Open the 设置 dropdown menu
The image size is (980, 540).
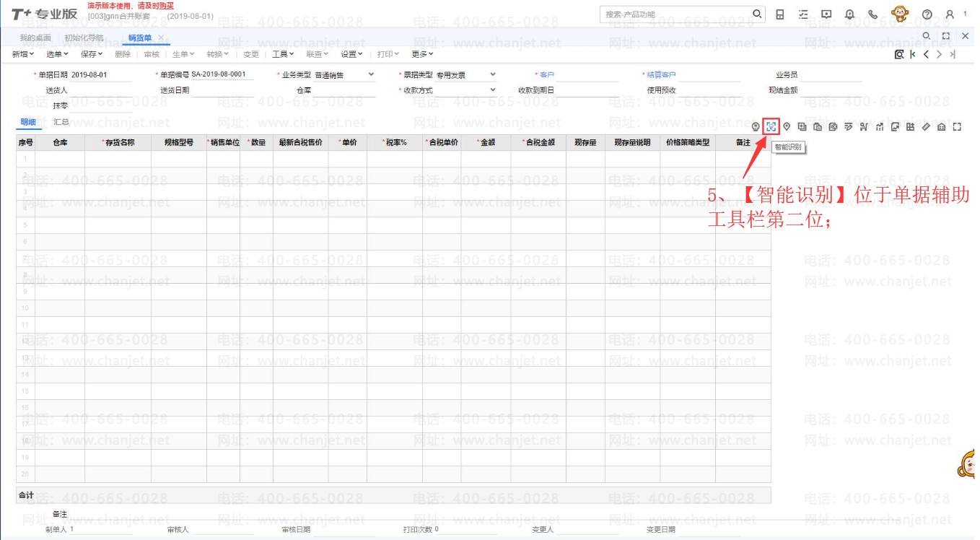point(352,54)
